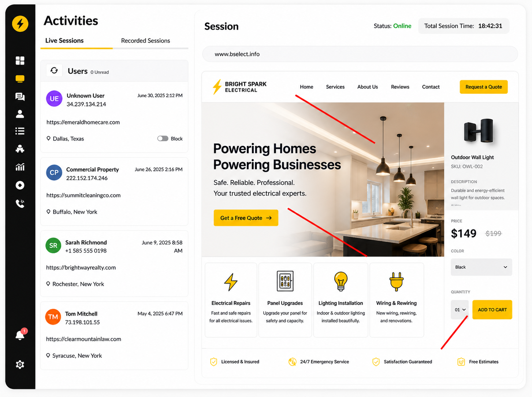
Task: Click the Wiring & Rewiring plug icon
Action: 397,282
